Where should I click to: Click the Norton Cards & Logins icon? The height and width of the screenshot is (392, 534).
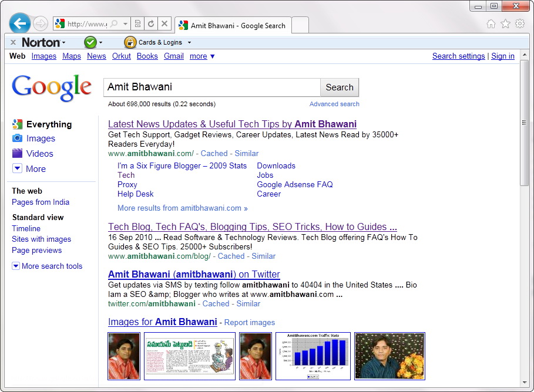click(130, 42)
